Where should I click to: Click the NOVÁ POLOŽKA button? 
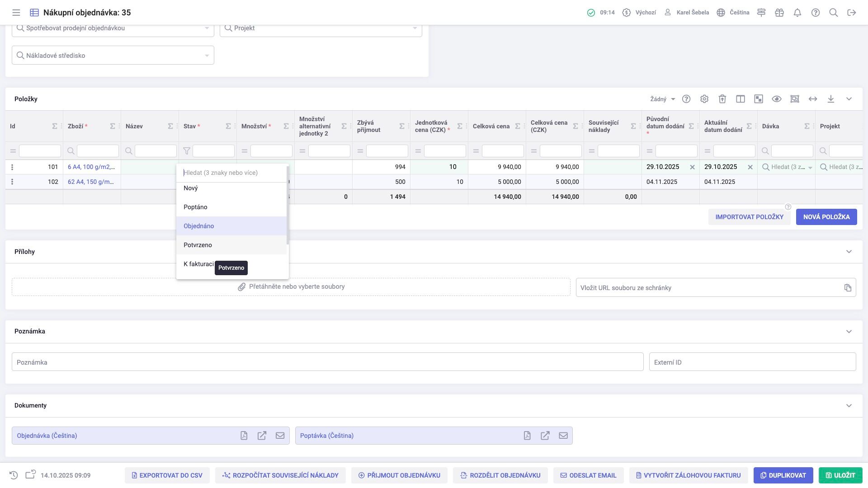[x=826, y=217]
